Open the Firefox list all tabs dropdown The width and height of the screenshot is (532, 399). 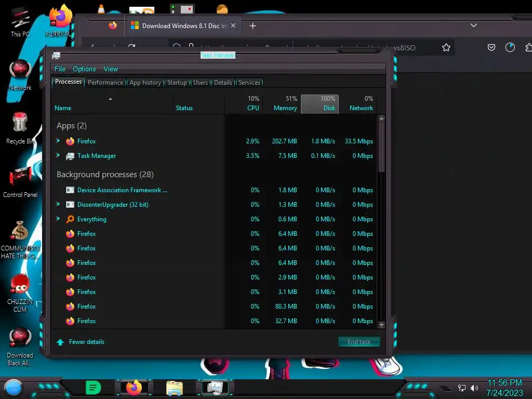click(474, 25)
